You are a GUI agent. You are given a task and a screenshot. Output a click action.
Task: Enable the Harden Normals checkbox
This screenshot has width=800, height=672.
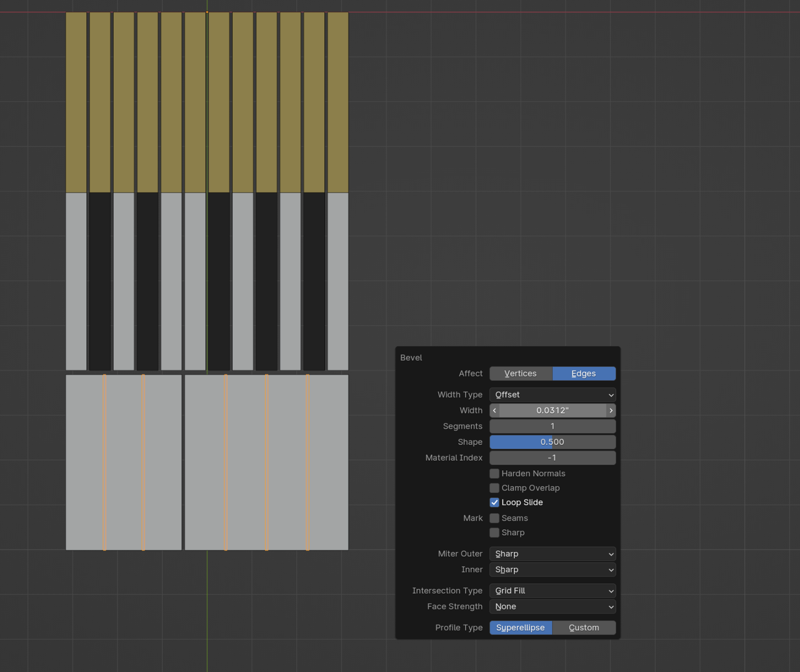coord(494,473)
